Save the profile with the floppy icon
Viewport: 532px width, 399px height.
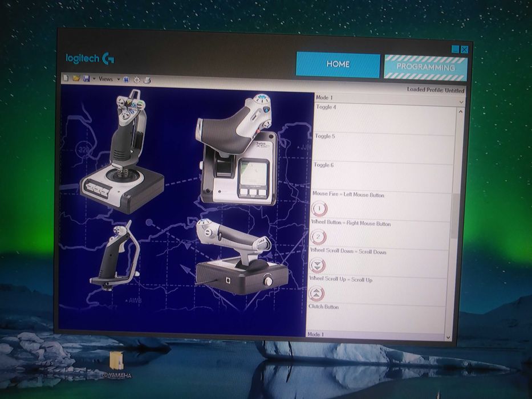[87, 79]
